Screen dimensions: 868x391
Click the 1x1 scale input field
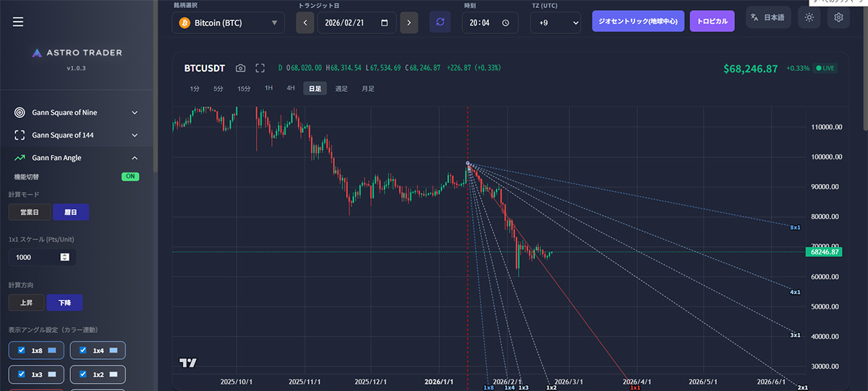pyautogui.click(x=36, y=257)
